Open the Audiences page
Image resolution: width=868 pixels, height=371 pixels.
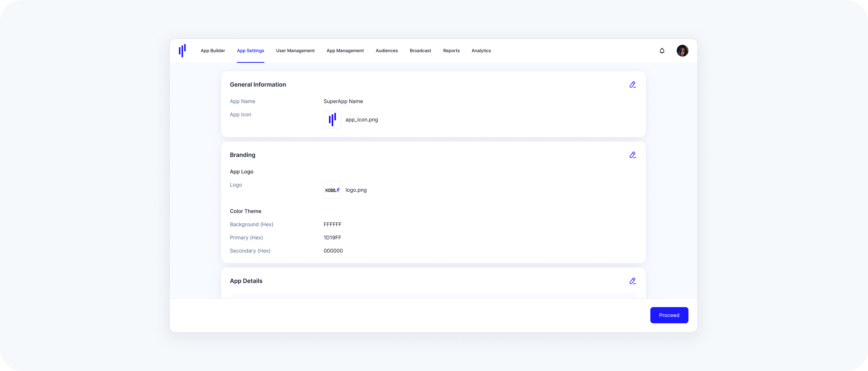coord(386,50)
